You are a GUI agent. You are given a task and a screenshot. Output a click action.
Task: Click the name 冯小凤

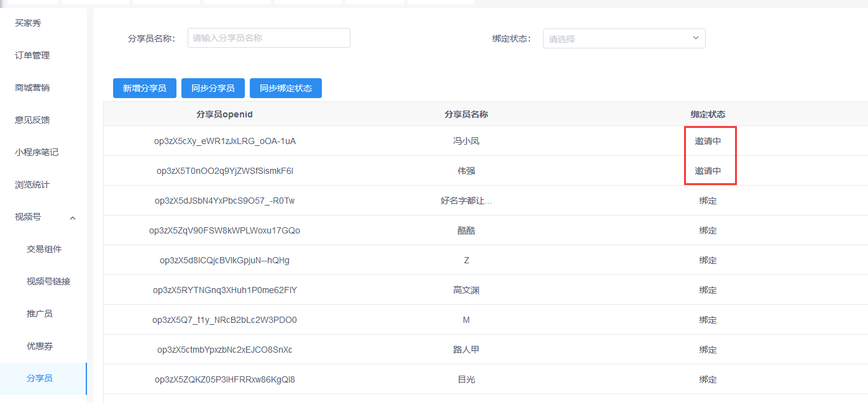[467, 141]
